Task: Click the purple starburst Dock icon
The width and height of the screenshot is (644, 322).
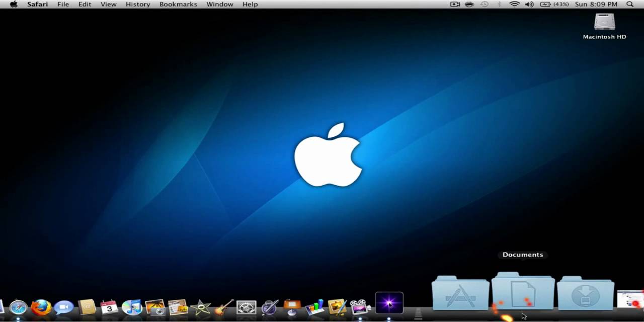Action: click(x=389, y=303)
